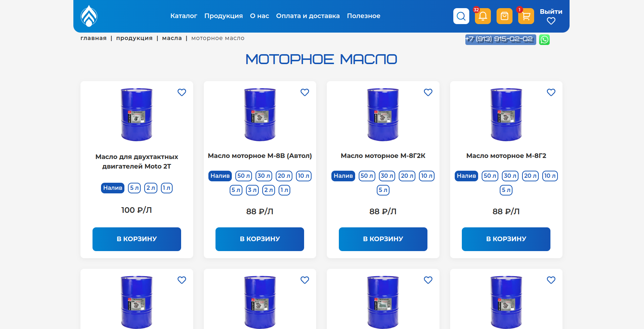Add Moto 2T oil to cart

(137, 239)
